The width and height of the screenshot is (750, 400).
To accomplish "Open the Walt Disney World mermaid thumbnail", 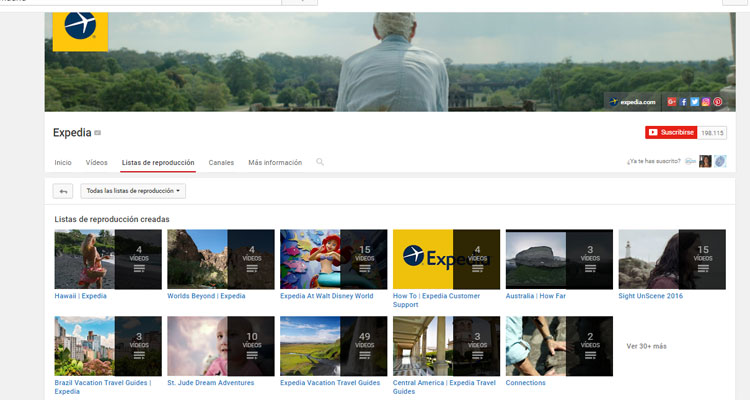I will (334, 259).
